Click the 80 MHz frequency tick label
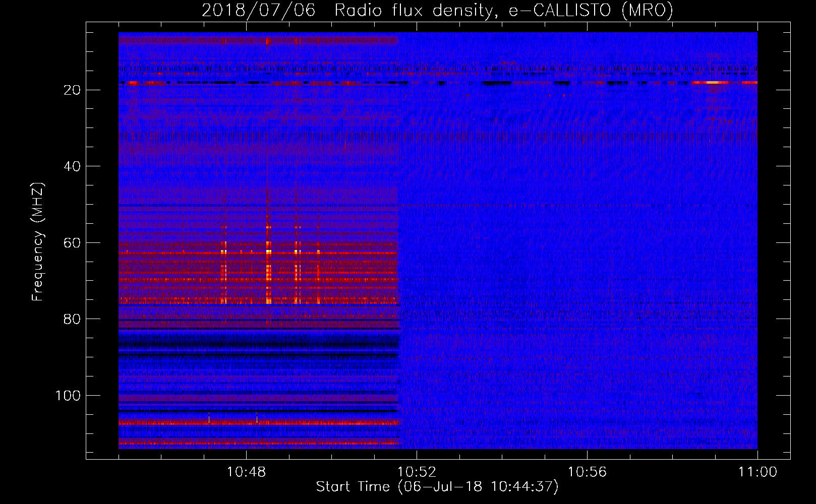This screenshot has height=504, width=816. (x=73, y=320)
